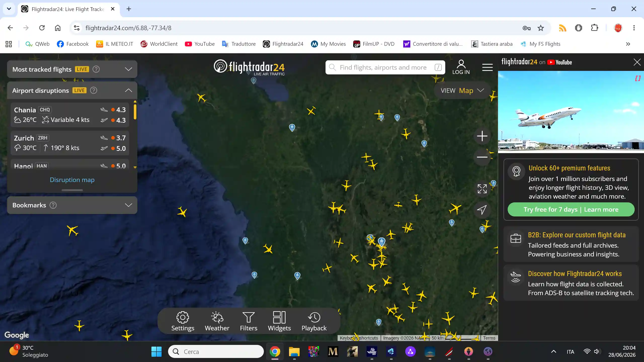Open B2B custom flight data card

pyautogui.click(x=571, y=244)
